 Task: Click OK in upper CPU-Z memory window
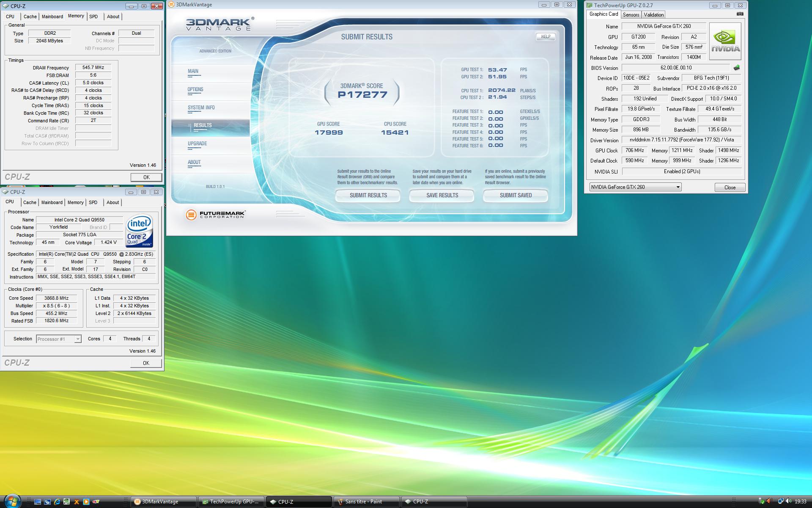tap(146, 177)
